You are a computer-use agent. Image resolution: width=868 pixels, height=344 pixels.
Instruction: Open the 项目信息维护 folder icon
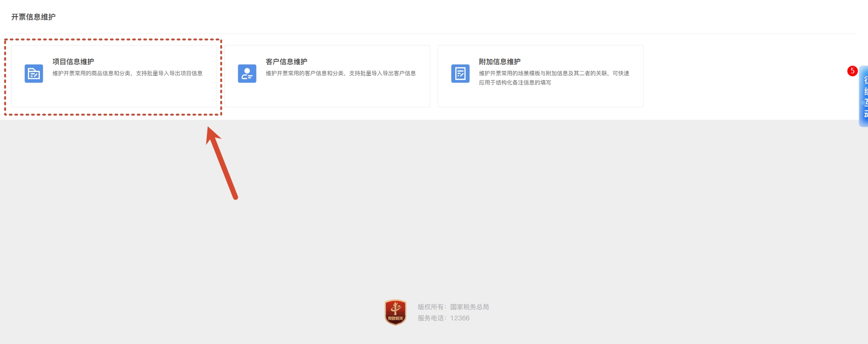point(34,73)
